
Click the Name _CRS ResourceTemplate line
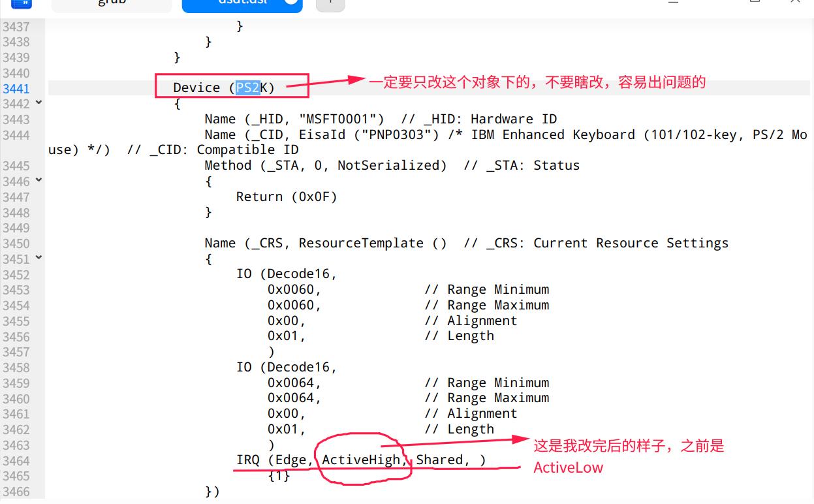coord(325,243)
